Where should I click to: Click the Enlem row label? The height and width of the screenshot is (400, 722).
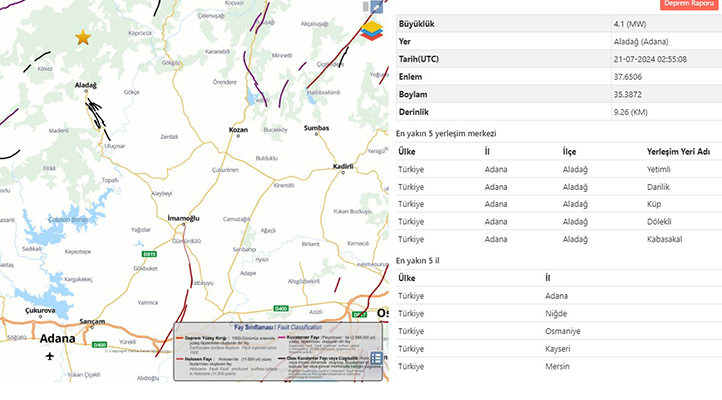pos(410,77)
